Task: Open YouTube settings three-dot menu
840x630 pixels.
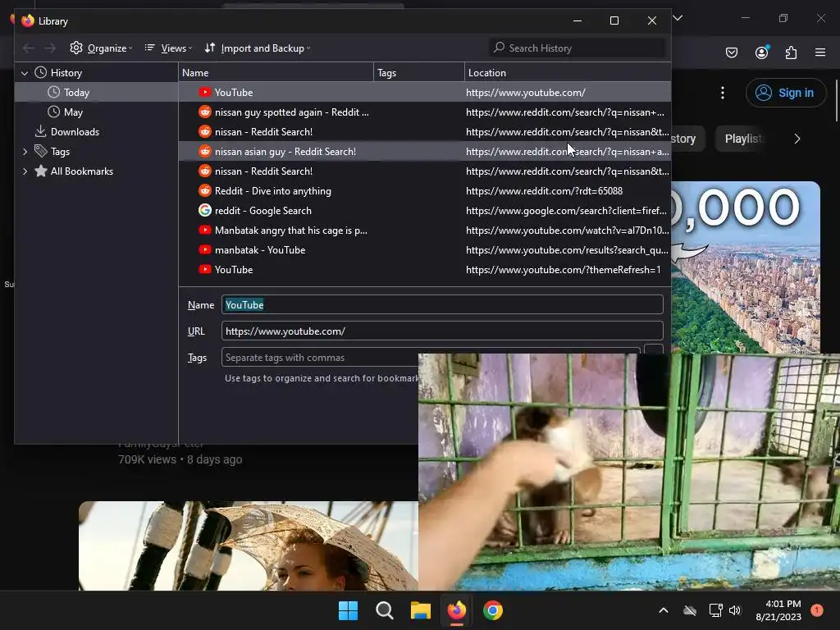Action: tap(723, 93)
